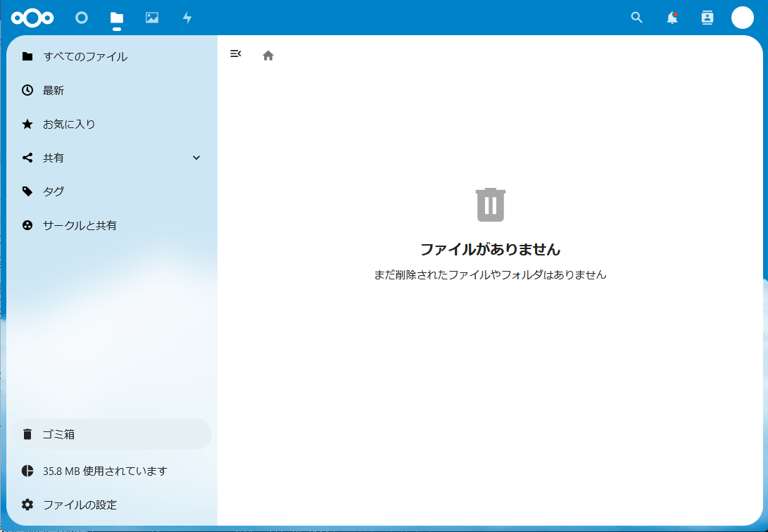Open the Files app from the top bar

117,18
